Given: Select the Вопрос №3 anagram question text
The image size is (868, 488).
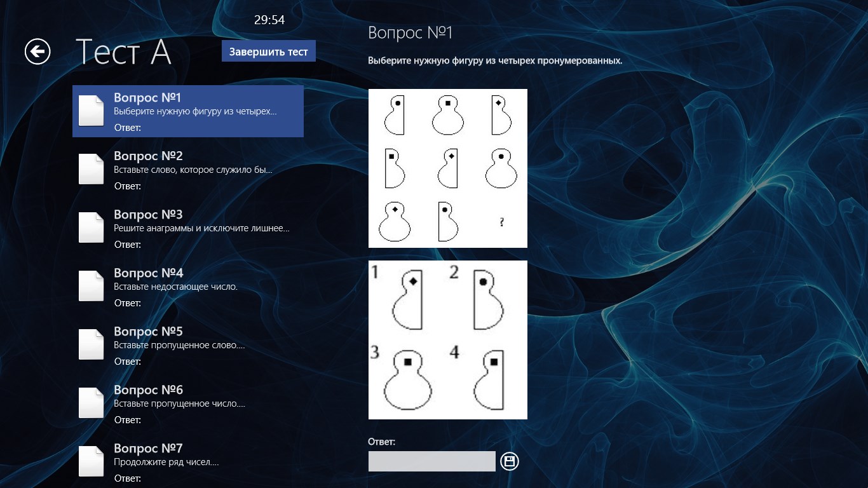Looking at the screenshot, I should [201, 228].
